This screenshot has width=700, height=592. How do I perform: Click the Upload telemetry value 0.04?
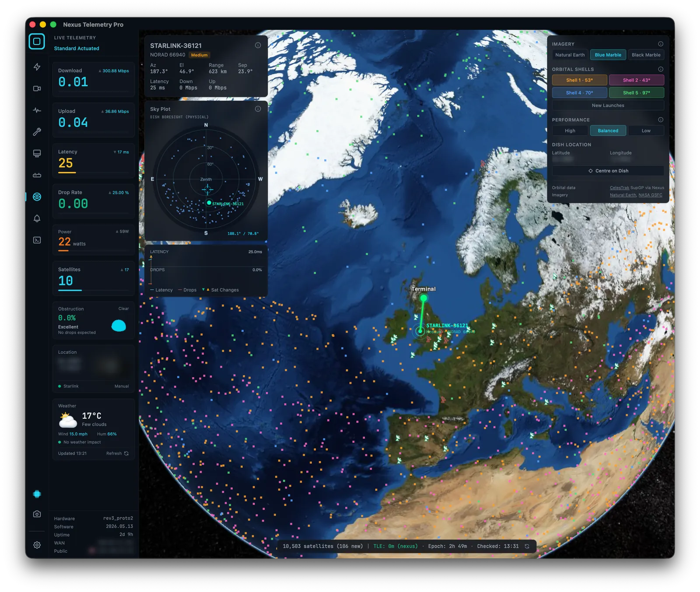click(x=73, y=123)
